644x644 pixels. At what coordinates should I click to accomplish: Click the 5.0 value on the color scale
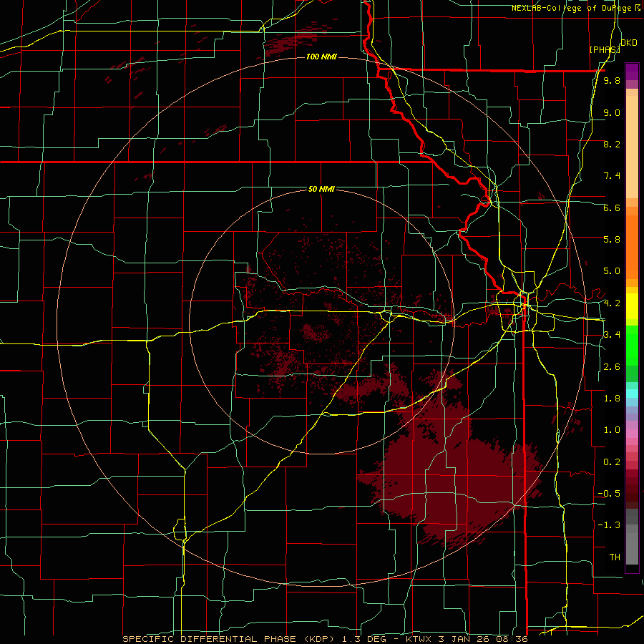pyautogui.click(x=612, y=271)
